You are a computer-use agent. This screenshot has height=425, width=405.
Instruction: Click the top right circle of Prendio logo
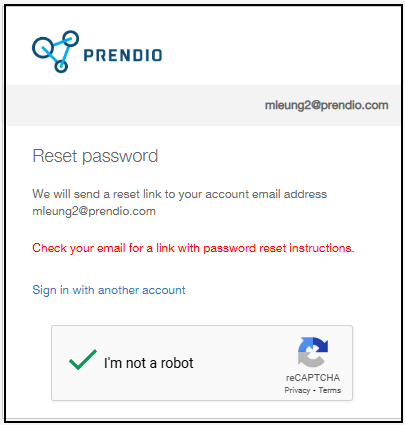[70, 39]
